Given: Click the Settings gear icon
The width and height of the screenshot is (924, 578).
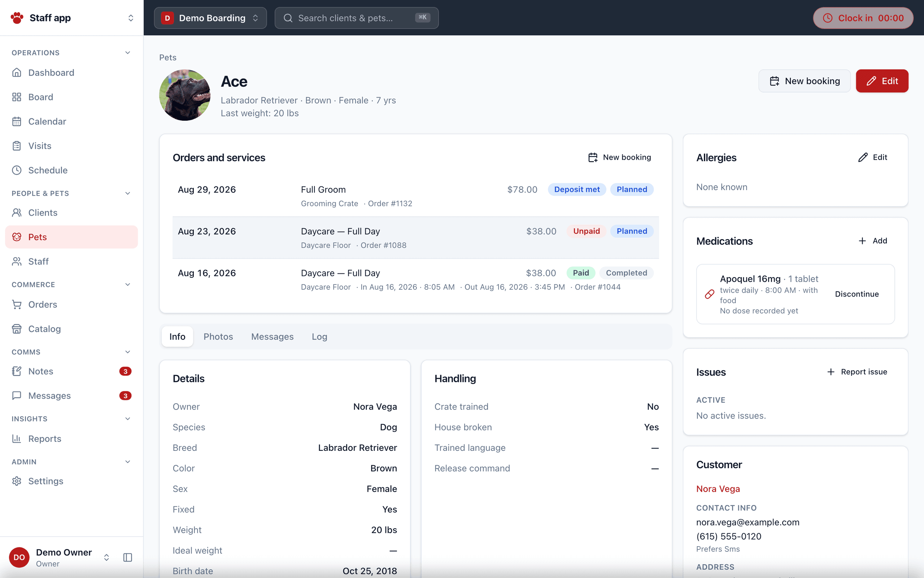Looking at the screenshot, I should click(17, 481).
